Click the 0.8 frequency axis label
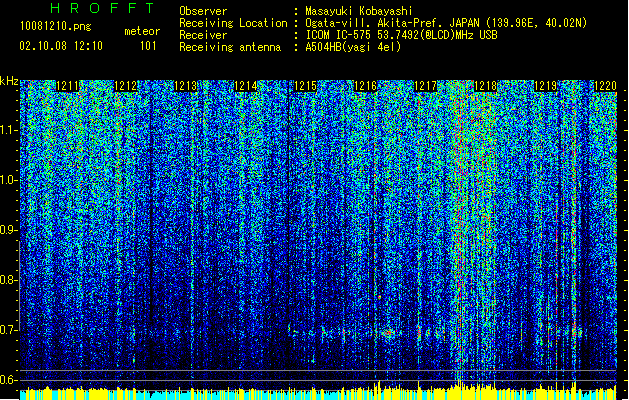This screenshot has width=629, height=400. 8,280
